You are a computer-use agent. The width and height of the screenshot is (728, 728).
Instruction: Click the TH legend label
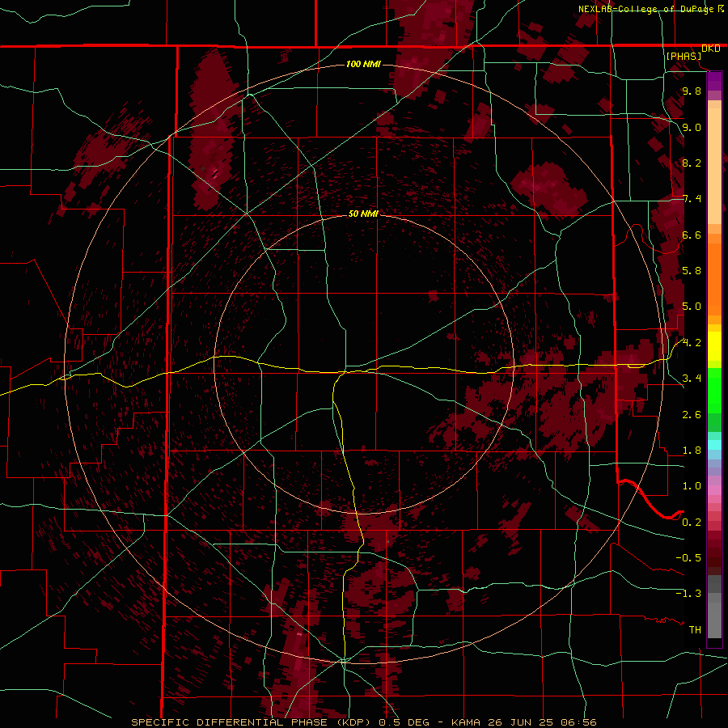[x=695, y=630]
